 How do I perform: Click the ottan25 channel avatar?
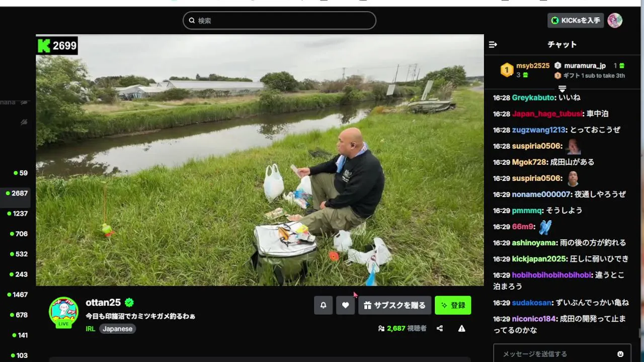63,312
